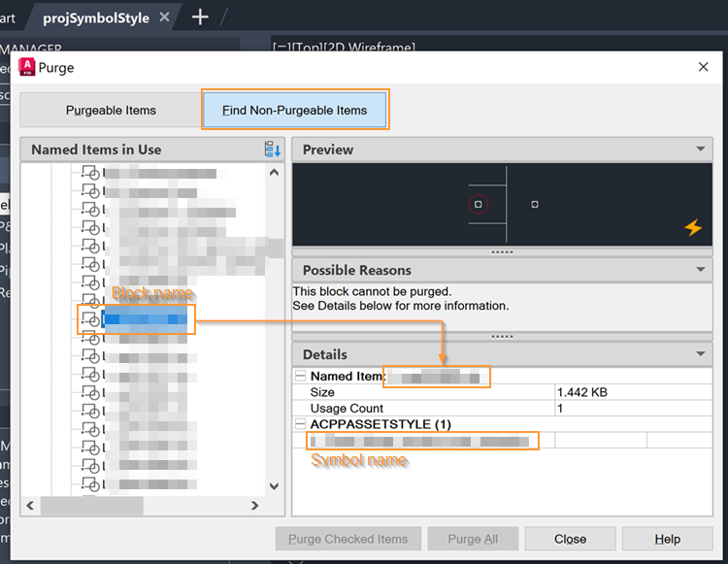
Task: Toggle tree view sort icon in Named Items header
Action: coord(273,149)
